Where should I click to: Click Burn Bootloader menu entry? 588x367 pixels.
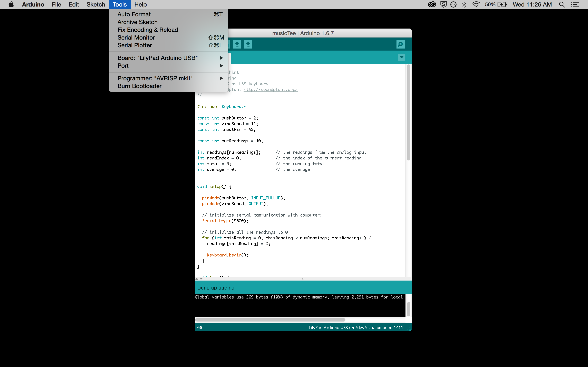click(x=139, y=86)
